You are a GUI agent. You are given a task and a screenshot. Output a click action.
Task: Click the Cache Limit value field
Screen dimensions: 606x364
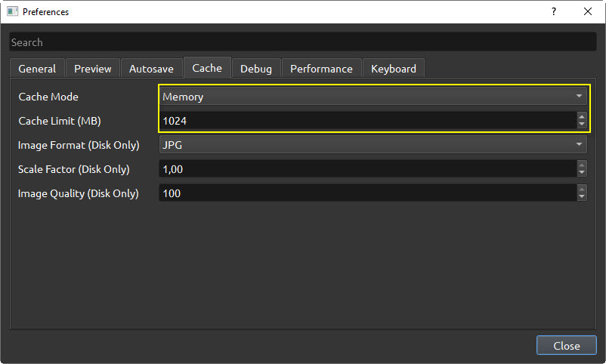pos(368,121)
